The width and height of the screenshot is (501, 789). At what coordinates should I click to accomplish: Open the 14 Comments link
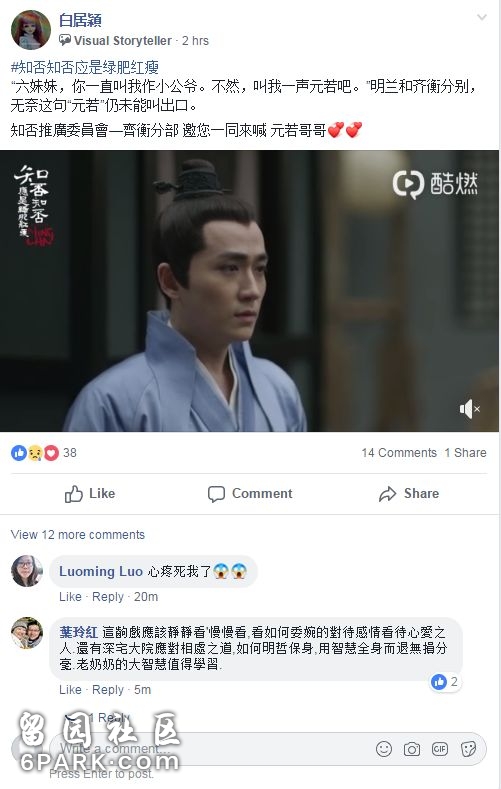click(x=399, y=453)
